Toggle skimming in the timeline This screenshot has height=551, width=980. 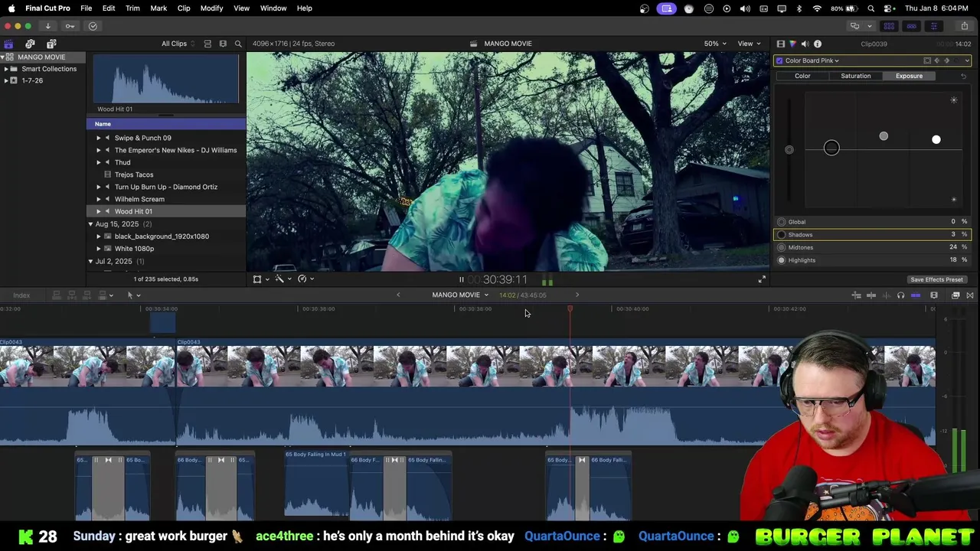[871, 295]
